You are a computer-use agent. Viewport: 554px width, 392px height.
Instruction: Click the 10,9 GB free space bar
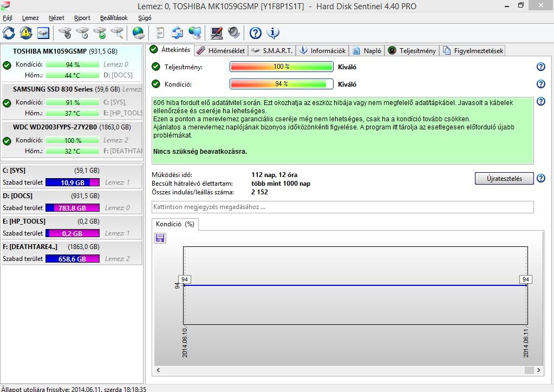(73, 182)
